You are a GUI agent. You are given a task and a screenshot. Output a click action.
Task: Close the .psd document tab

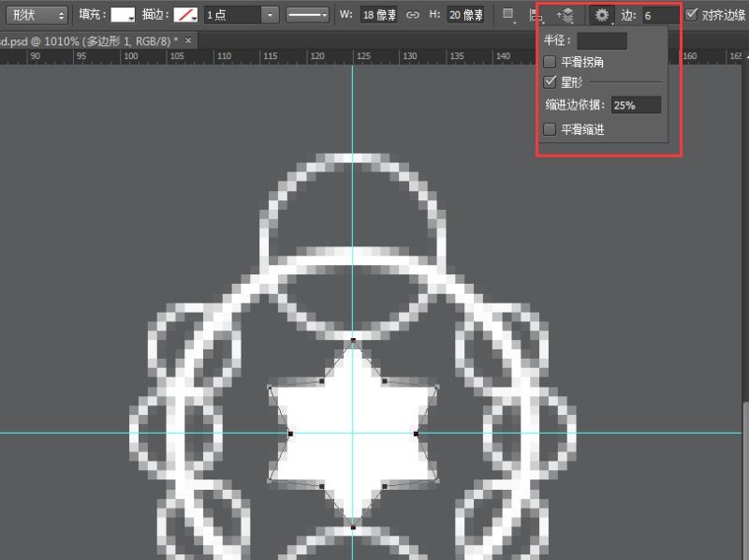point(188,40)
